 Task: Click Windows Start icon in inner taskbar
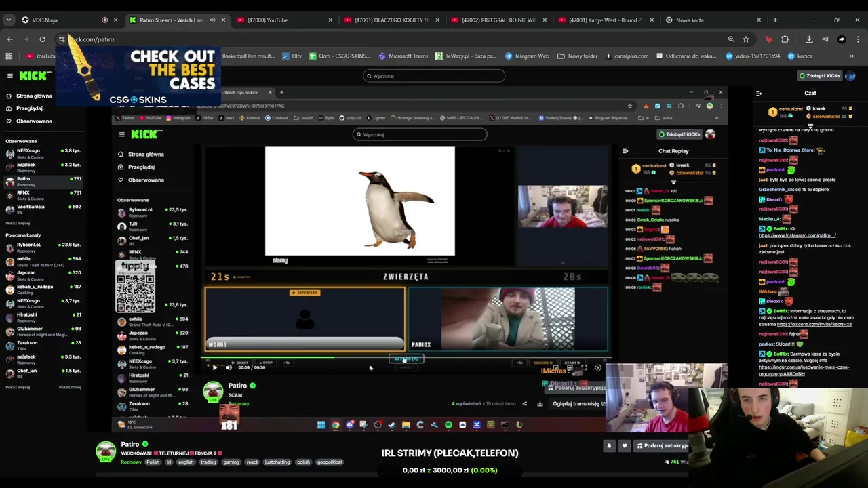[321, 425]
